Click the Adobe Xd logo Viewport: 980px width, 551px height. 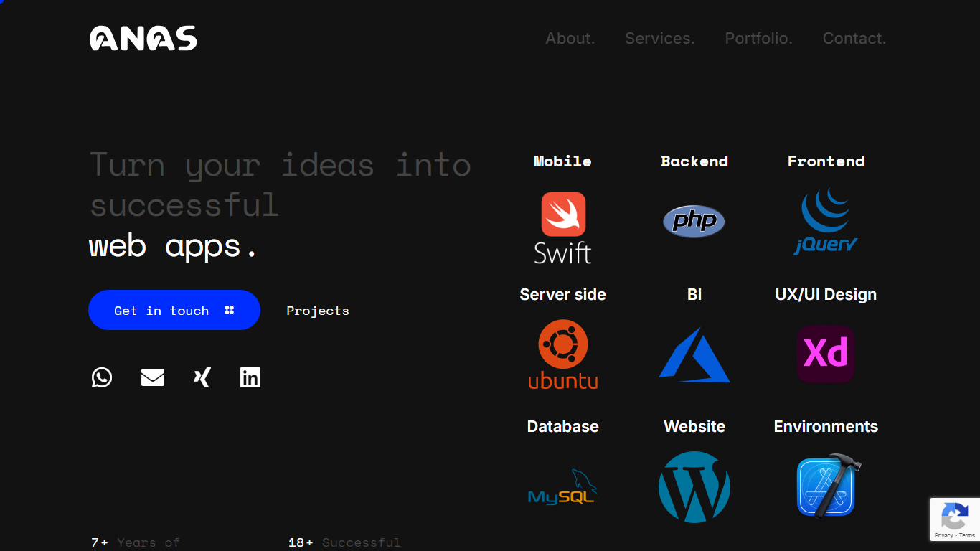click(x=826, y=354)
